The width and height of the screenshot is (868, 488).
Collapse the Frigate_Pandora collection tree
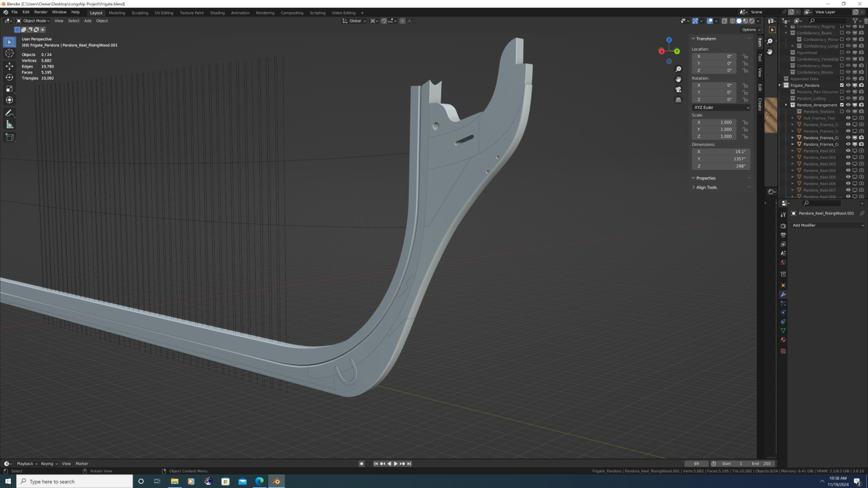tap(779, 85)
